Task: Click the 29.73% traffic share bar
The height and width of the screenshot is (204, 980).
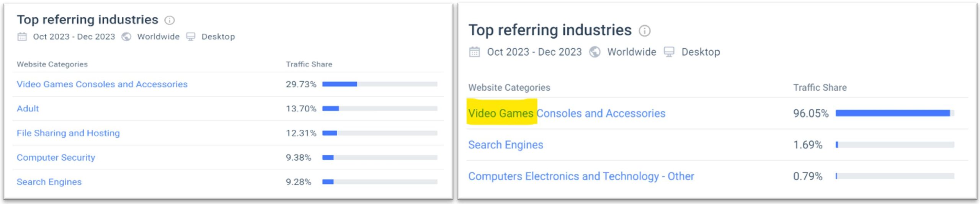Action: (380, 84)
